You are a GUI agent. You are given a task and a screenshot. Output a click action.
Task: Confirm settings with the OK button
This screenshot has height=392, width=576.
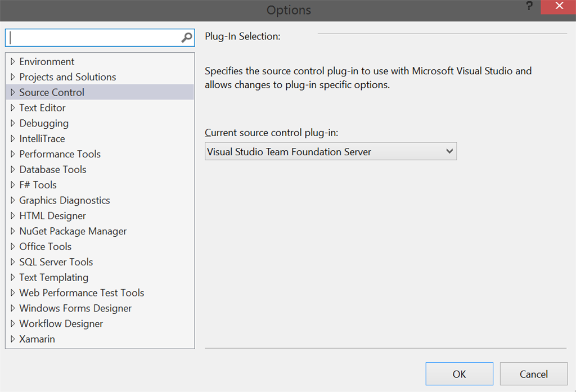[459, 373]
